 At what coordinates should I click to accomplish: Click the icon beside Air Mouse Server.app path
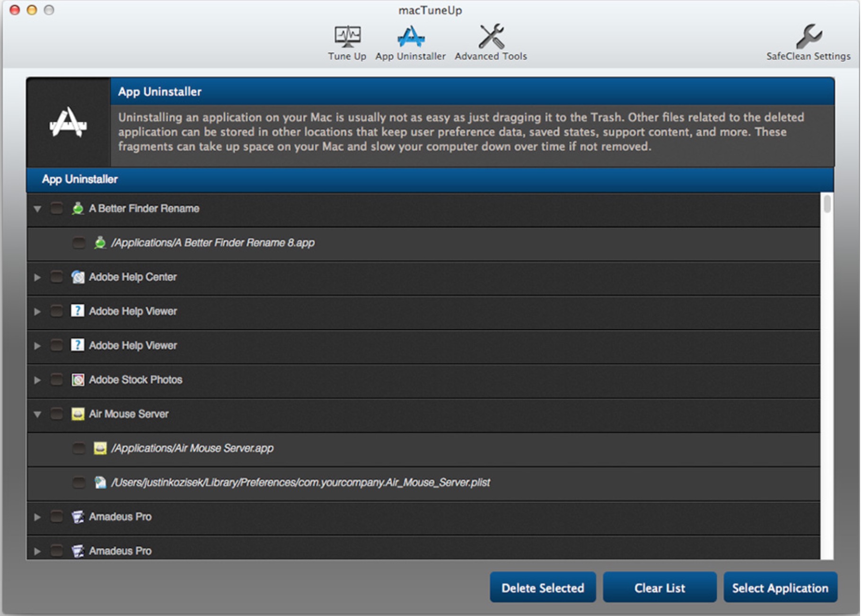100,448
